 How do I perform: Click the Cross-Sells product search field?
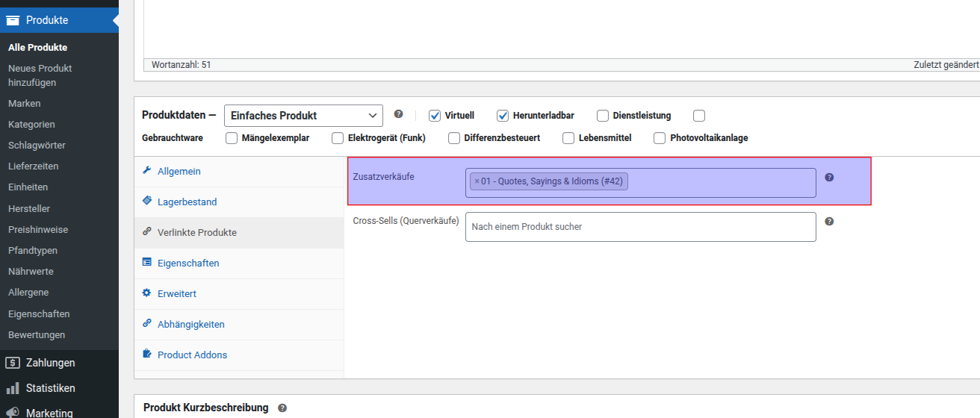[x=640, y=227]
